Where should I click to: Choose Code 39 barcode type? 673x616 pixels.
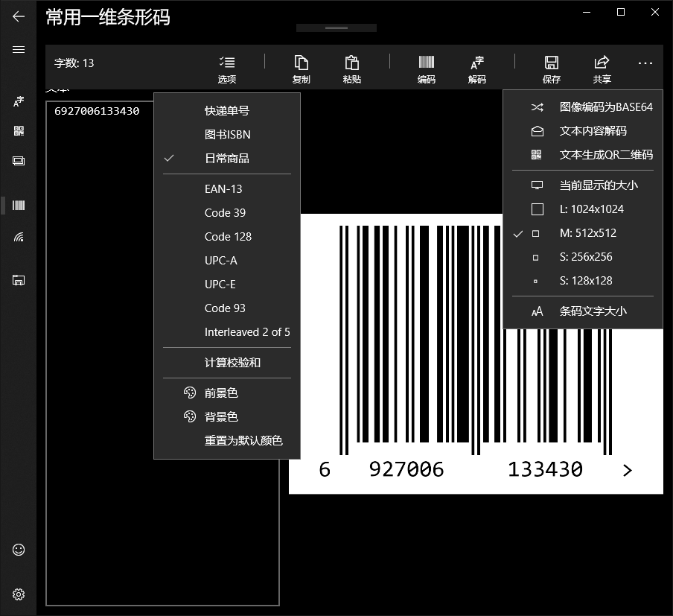coord(227,212)
